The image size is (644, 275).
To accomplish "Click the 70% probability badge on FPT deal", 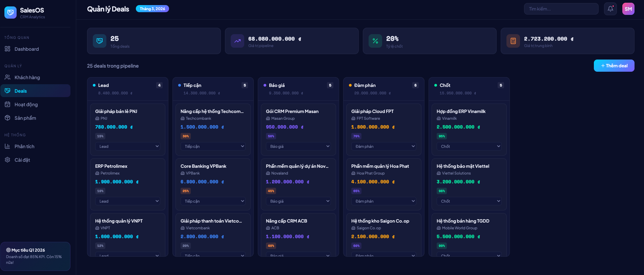I will point(356,136).
